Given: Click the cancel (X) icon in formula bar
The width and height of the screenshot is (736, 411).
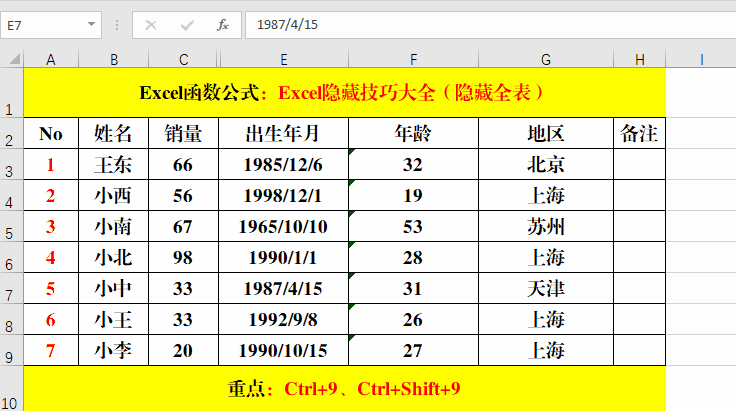Looking at the screenshot, I should click(x=151, y=25).
